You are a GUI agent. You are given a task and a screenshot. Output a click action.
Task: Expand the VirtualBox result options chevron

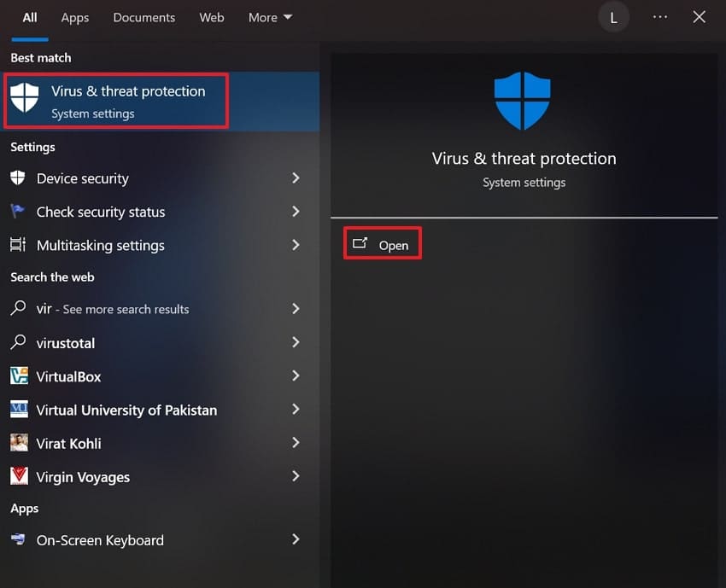tap(296, 376)
